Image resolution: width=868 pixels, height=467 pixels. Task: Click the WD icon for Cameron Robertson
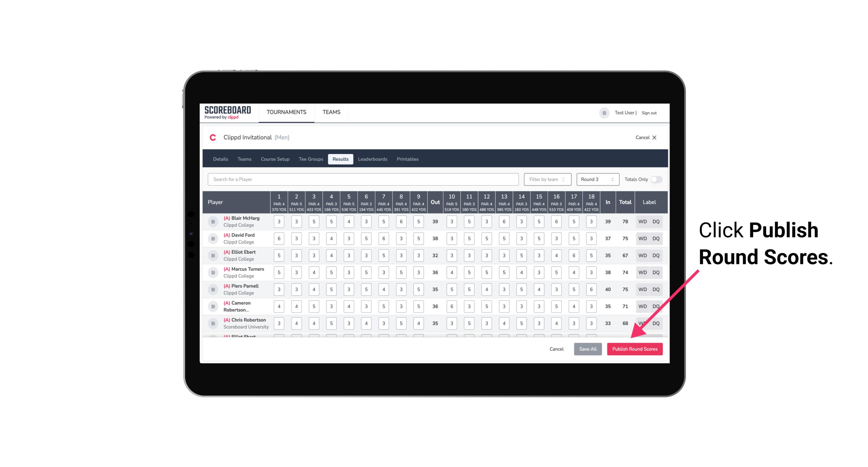(643, 306)
